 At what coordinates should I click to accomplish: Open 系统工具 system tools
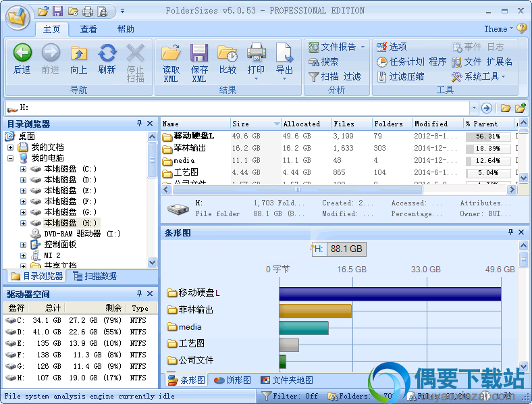(x=479, y=77)
